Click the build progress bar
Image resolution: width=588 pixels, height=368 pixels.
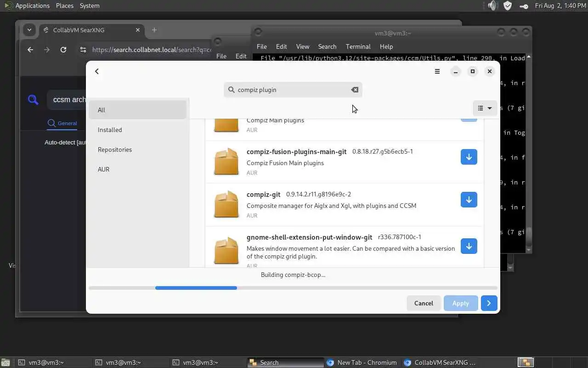click(293, 288)
